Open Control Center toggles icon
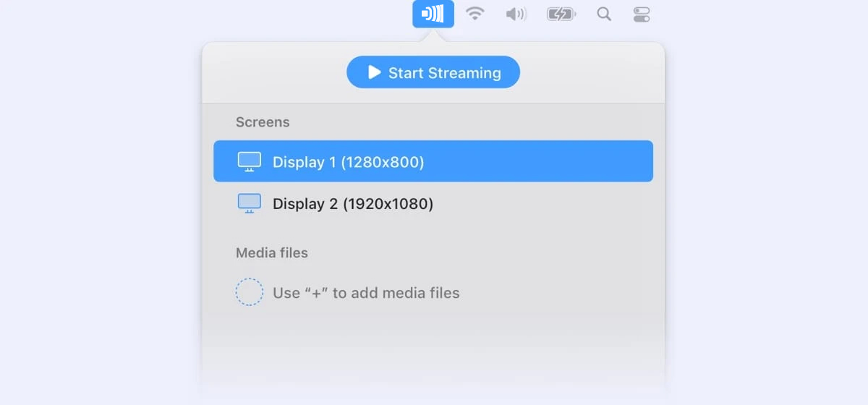The height and width of the screenshot is (405, 868). [642, 14]
